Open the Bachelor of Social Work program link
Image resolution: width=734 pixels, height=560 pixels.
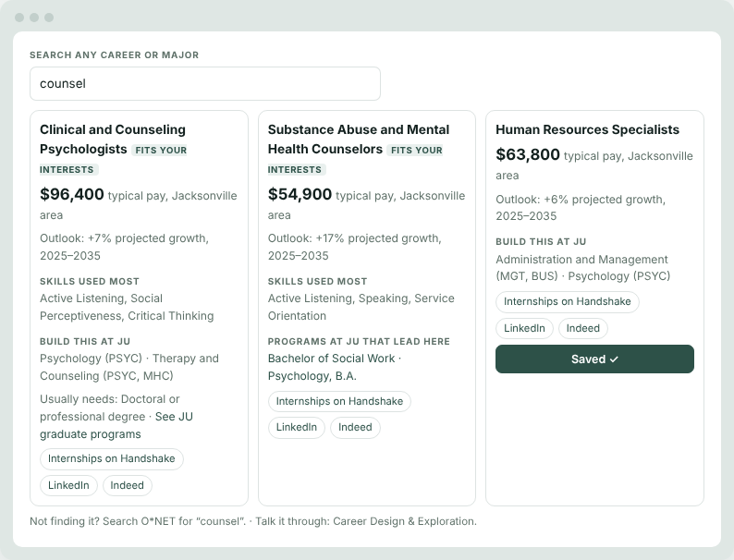tap(332, 359)
